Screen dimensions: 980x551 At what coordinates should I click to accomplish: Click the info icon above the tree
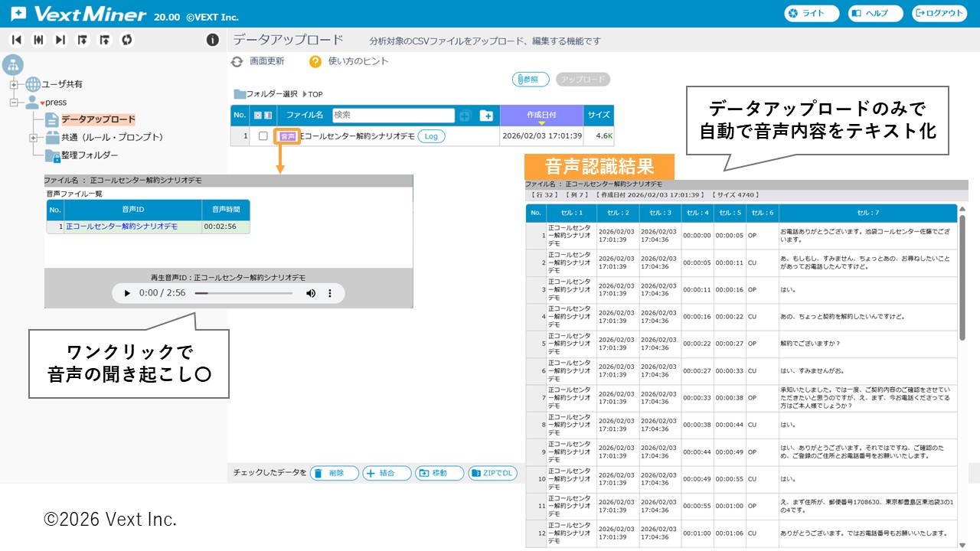pos(213,40)
